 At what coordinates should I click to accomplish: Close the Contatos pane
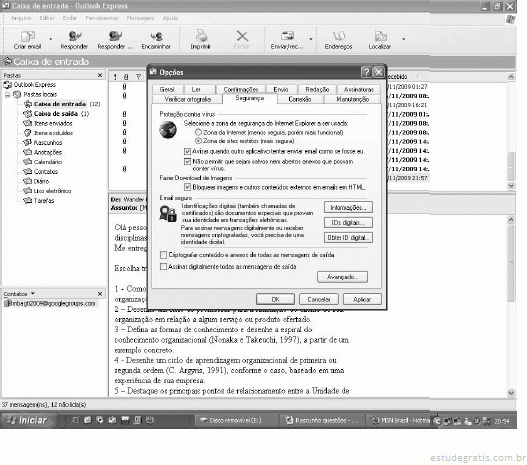(100, 294)
